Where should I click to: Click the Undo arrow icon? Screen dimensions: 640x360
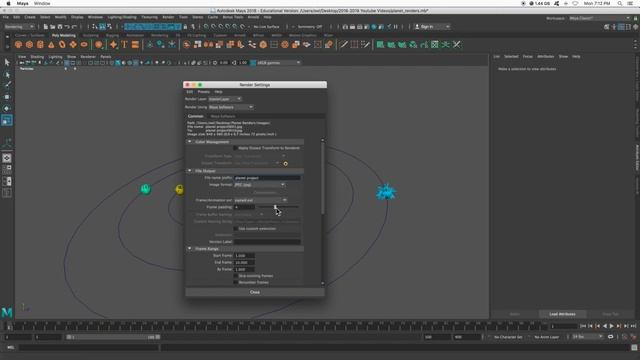tap(67, 27)
